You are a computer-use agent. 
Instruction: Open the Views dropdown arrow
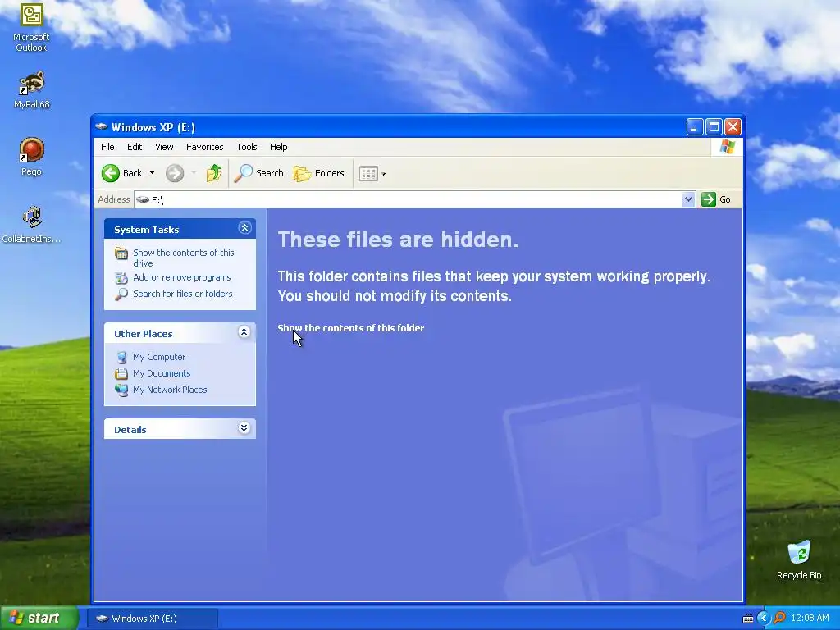(x=384, y=174)
